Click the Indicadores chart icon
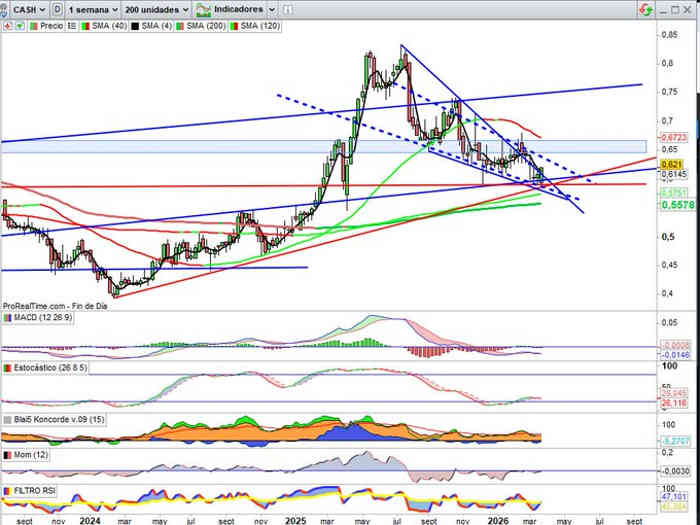The height and width of the screenshot is (525, 700). (207, 8)
